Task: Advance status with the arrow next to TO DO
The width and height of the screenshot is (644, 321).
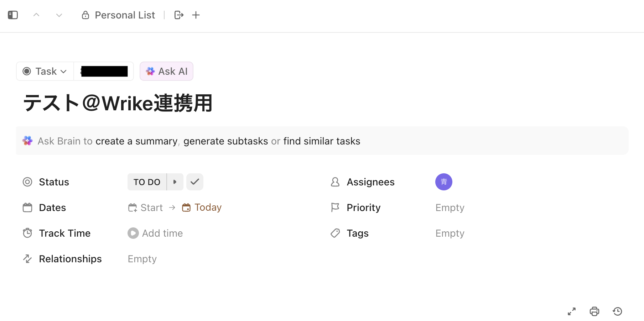Action: coord(175,182)
